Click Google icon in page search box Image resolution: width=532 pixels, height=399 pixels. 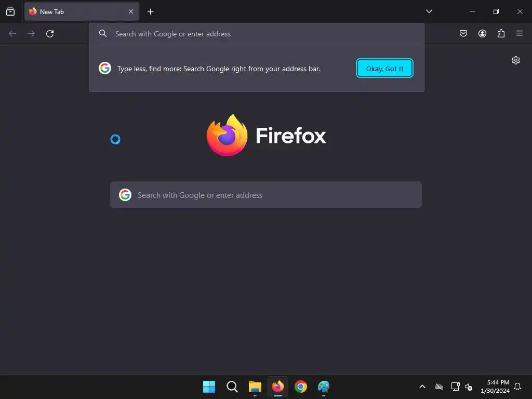pyautogui.click(x=125, y=195)
